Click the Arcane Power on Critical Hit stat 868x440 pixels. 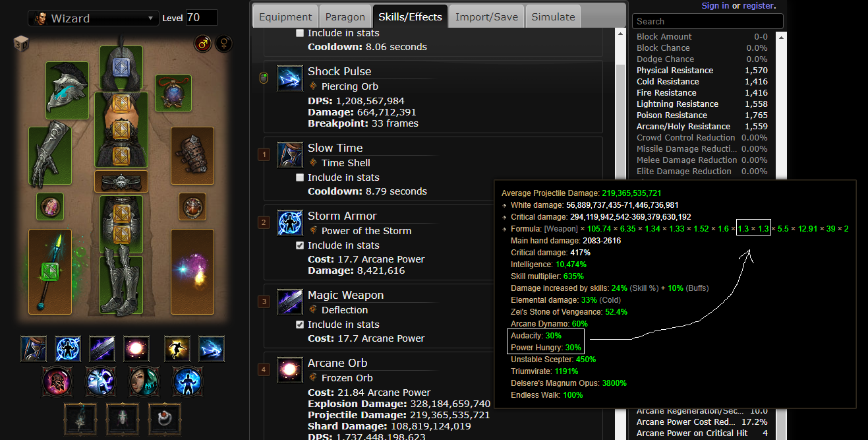[x=702, y=433]
